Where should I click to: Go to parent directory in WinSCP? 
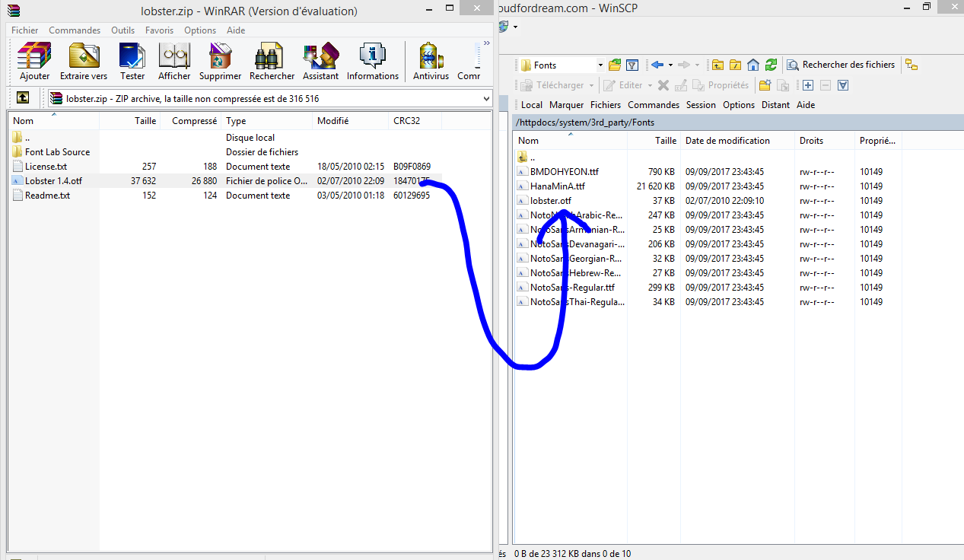(717, 65)
